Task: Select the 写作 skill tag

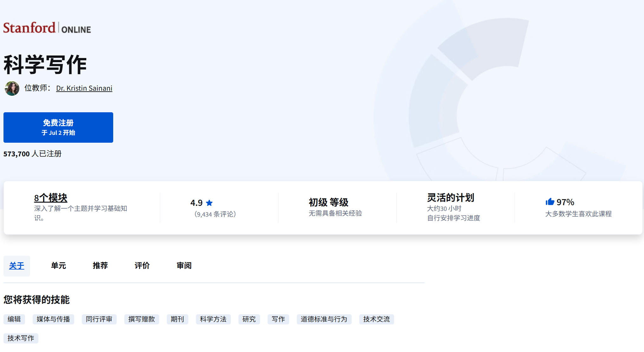Action: point(278,319)
